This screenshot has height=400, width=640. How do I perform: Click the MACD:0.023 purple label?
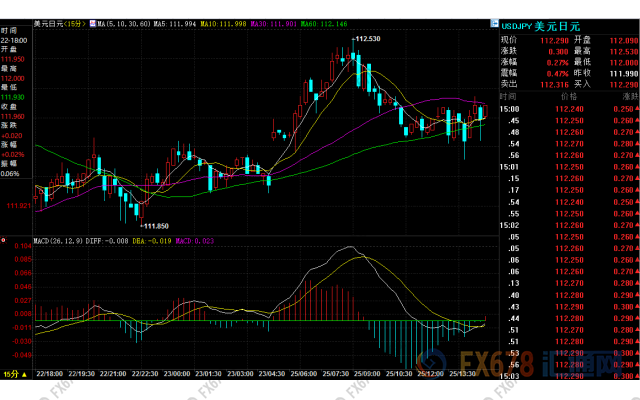pos(195,241)
